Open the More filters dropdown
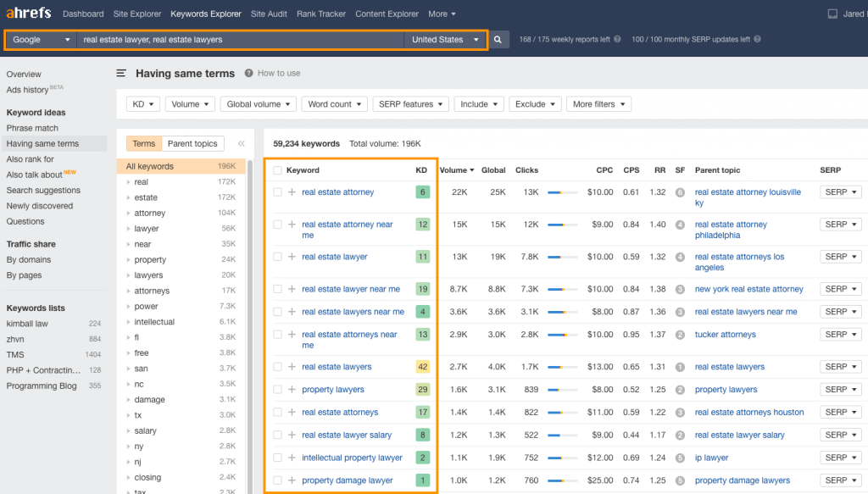868x494 pixels. pos(599,104)
